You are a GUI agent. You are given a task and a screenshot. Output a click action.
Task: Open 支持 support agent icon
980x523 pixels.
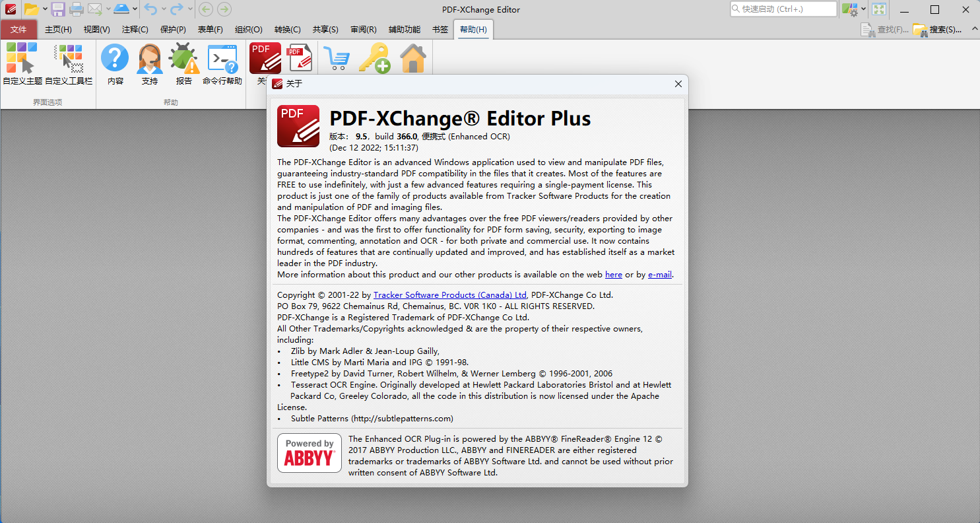click(150, 64)
